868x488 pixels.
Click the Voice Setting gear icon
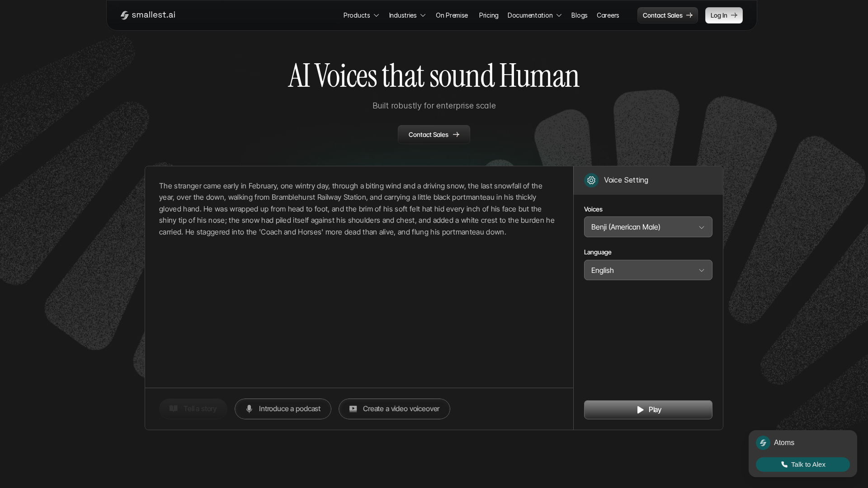pyautogui.click(x=591, y=180)
